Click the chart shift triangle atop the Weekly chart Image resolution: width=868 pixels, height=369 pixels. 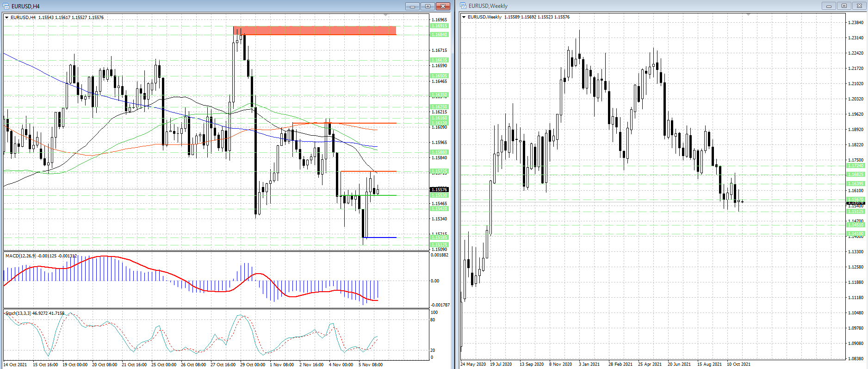pyautogui.click(x=748, y=15)
